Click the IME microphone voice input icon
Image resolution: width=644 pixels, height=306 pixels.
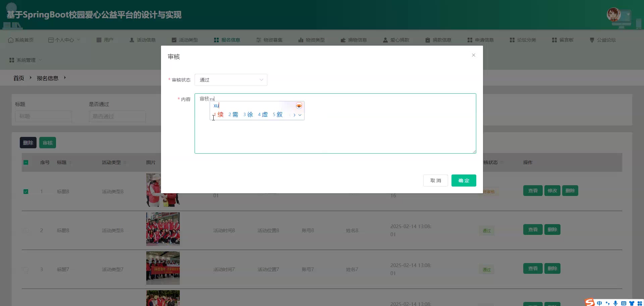(x=615, y=303)
